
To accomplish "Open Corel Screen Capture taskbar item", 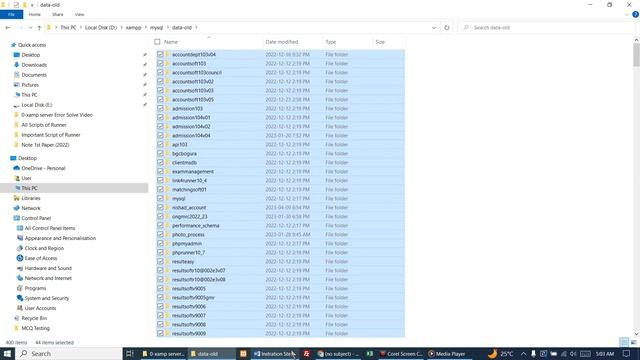I will click(x=401, y=354).
